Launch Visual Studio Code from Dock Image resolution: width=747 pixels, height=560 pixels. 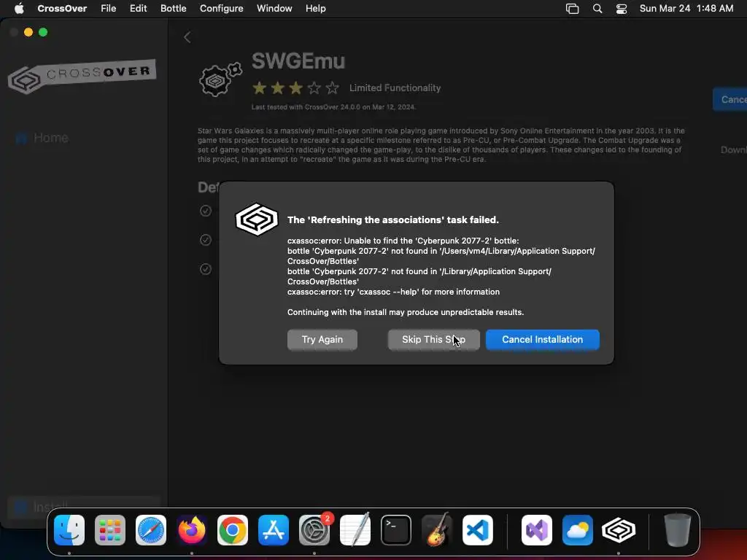tap(478, 530)
